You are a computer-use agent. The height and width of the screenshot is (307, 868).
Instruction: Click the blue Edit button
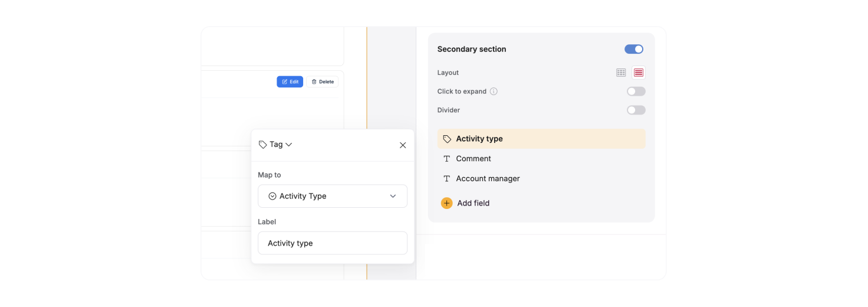[x=290, y=82]
